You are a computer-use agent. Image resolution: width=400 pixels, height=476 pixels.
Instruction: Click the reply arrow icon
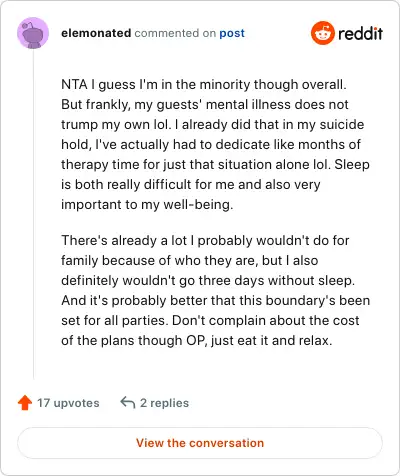(128, 402)
